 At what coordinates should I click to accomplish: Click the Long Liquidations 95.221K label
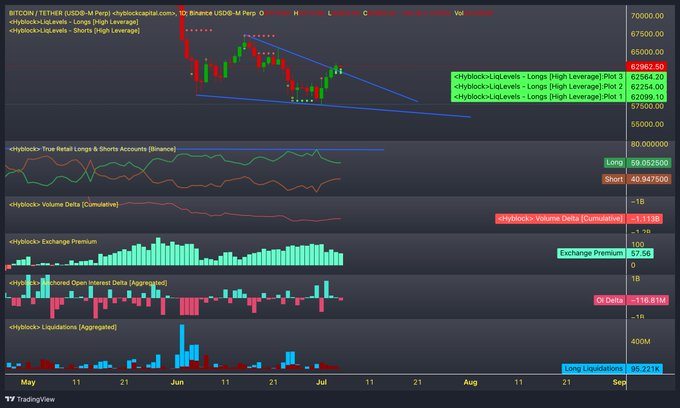pyautogui.click(x=613, y=369)
